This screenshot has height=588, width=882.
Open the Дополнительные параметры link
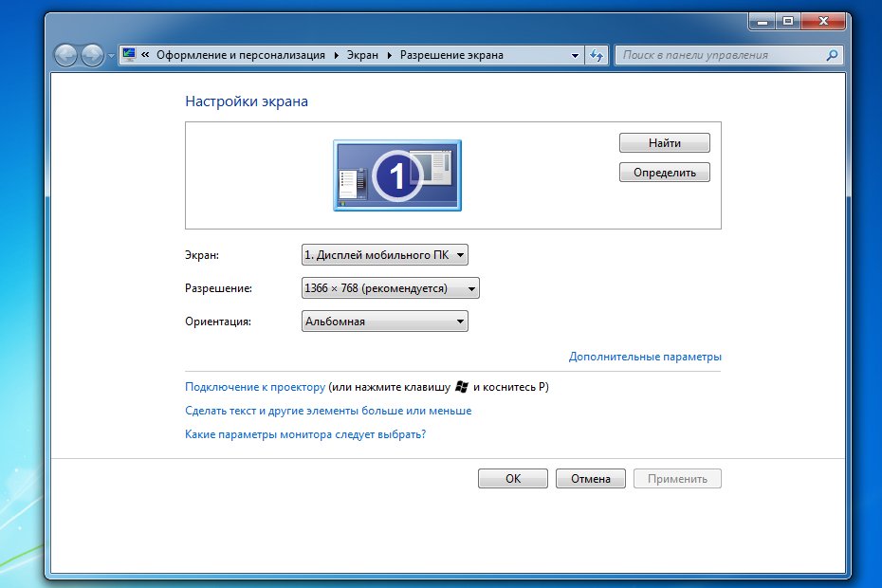tap(645, 357)
